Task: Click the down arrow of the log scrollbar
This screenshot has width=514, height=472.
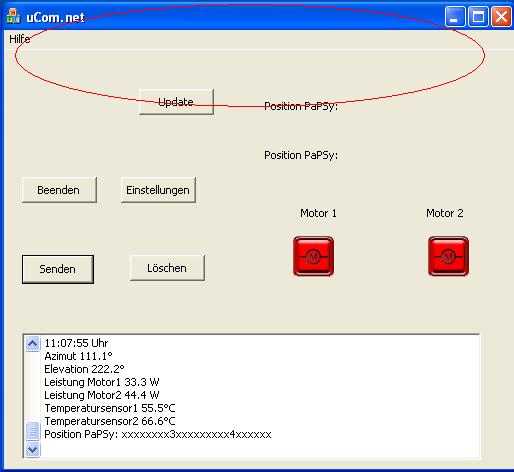Action: [32, 450]
